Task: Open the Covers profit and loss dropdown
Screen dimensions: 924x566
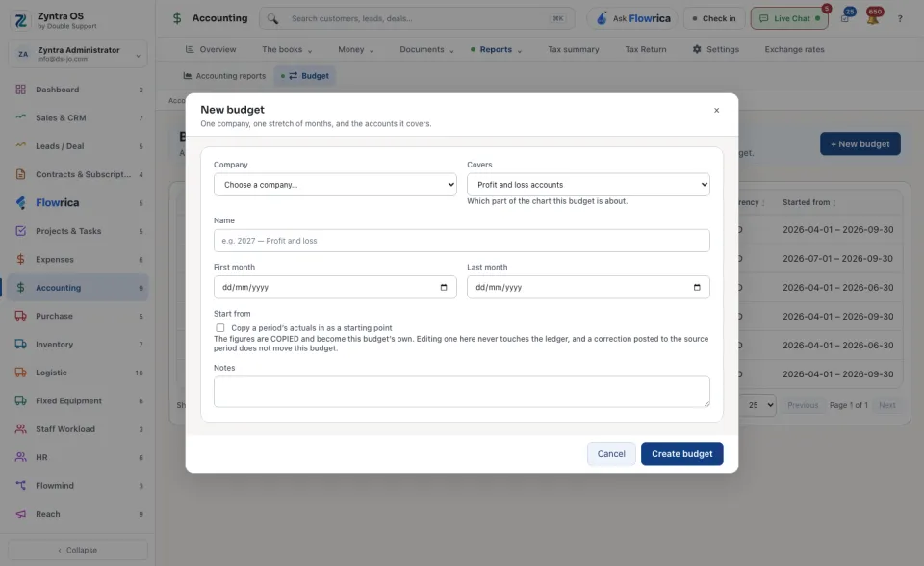Action: pos(588,185)
